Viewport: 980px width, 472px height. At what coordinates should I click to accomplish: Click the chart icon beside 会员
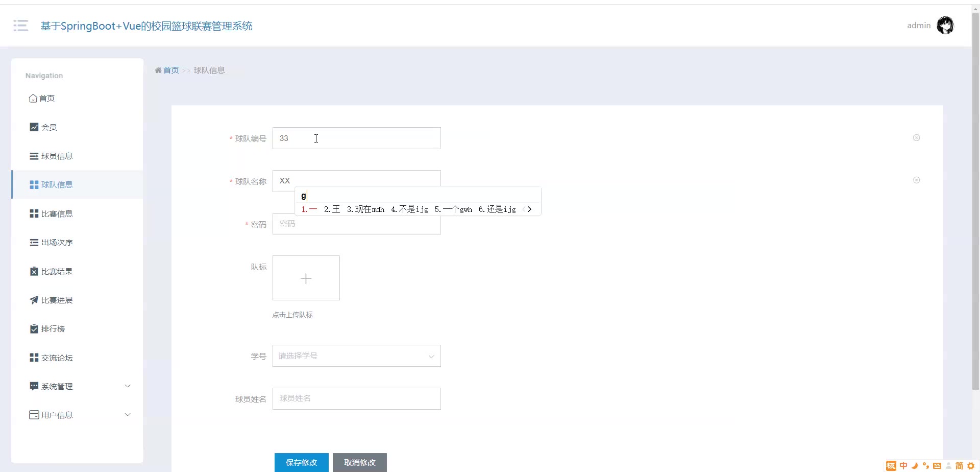pyautogui.click(x=34, y=127)
